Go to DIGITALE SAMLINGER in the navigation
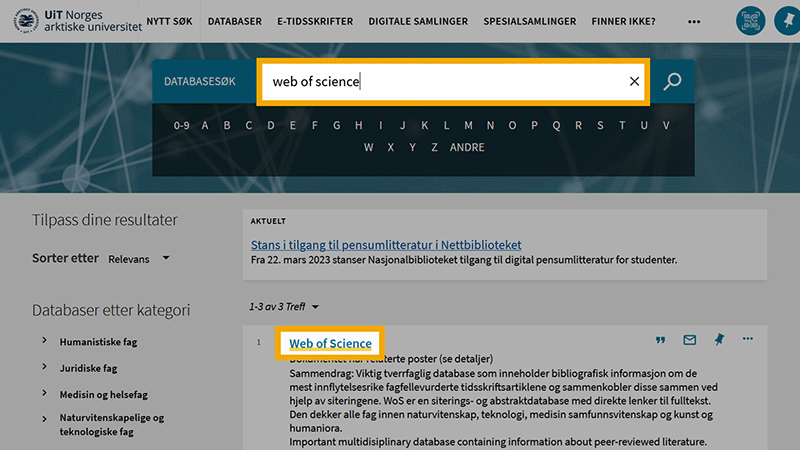 tap(418, 21)
